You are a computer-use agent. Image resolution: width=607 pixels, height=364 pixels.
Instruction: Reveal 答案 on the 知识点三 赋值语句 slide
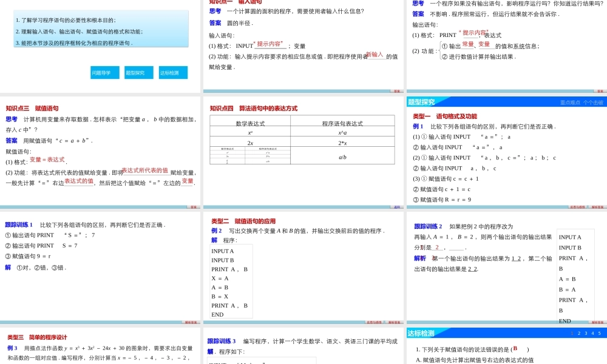(194, 207)
